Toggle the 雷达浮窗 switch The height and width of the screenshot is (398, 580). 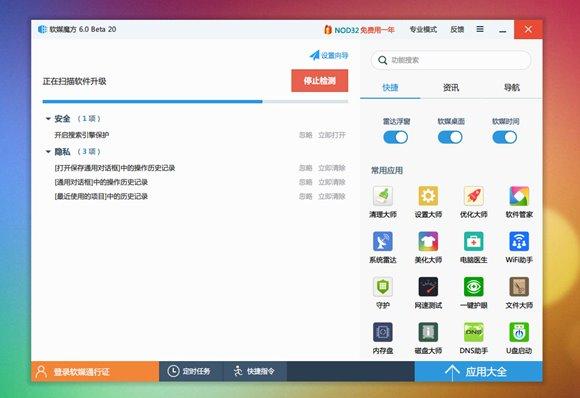pyautogui.click(x=395, y=137)
